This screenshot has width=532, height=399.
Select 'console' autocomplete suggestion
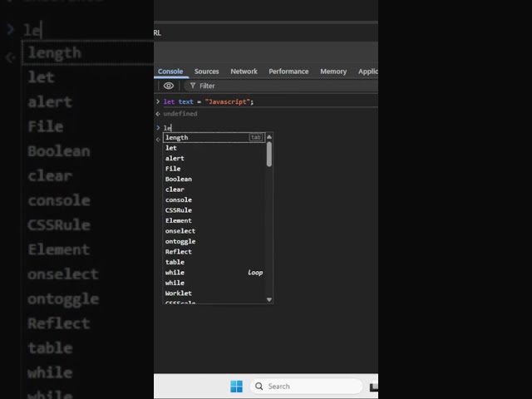point(214,199)
